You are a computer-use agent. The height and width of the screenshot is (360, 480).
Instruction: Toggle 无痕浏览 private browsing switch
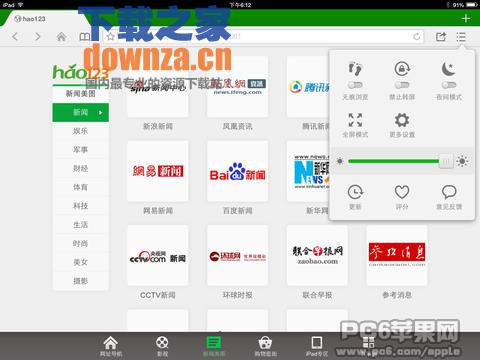[x=355, y=85]
